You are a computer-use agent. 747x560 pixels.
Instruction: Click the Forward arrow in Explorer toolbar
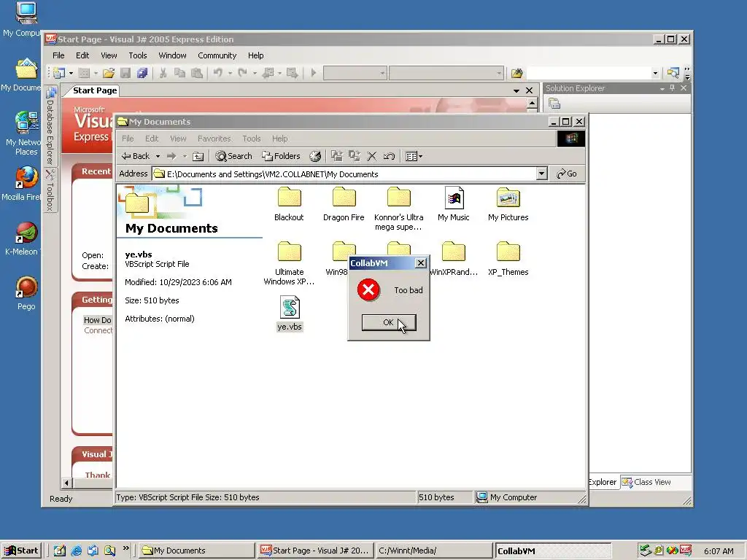pyautogui.click(x=171, y=156)
